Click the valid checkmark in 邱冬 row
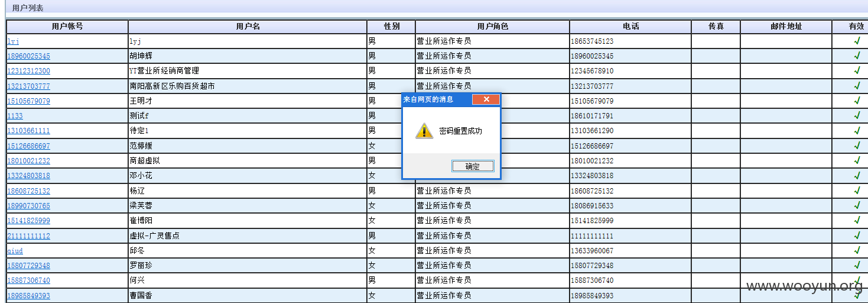Viewport: 868px width, 303px height. pos(857,250)
